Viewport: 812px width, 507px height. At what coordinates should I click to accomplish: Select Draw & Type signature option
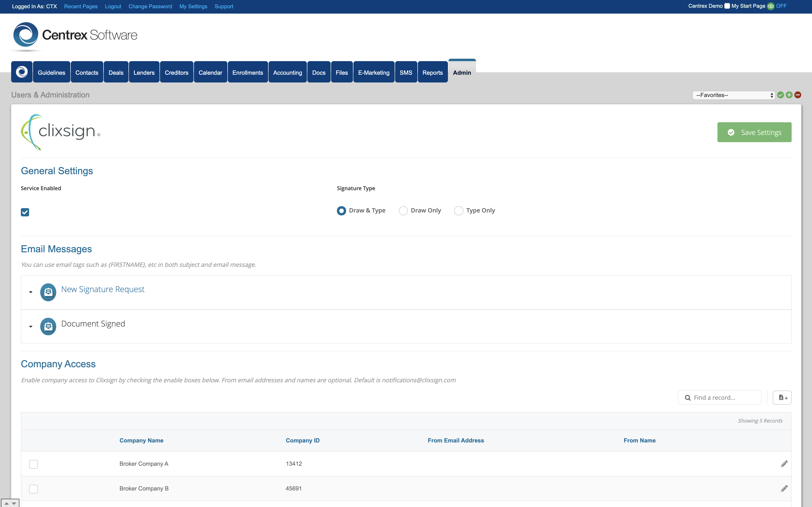coord(341,211)
